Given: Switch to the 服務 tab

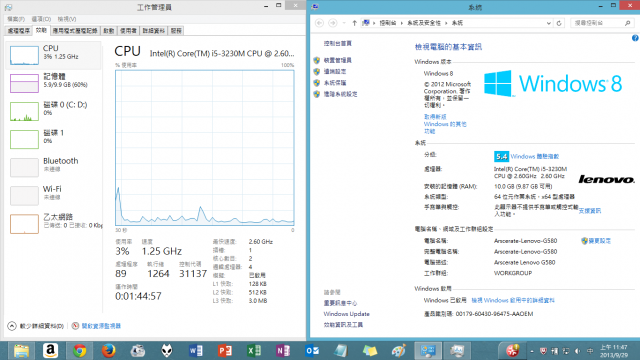Looking at the screenshot, I should [x=176, y=31].
